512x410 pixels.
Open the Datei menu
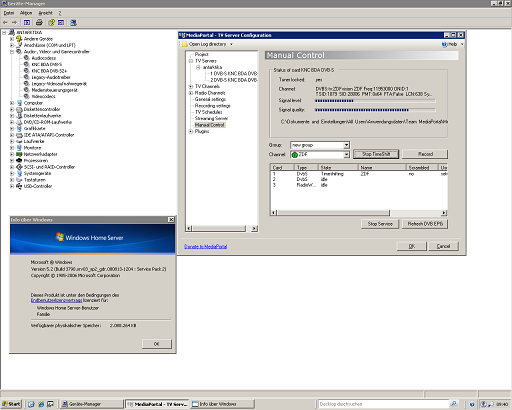(9, 13)
